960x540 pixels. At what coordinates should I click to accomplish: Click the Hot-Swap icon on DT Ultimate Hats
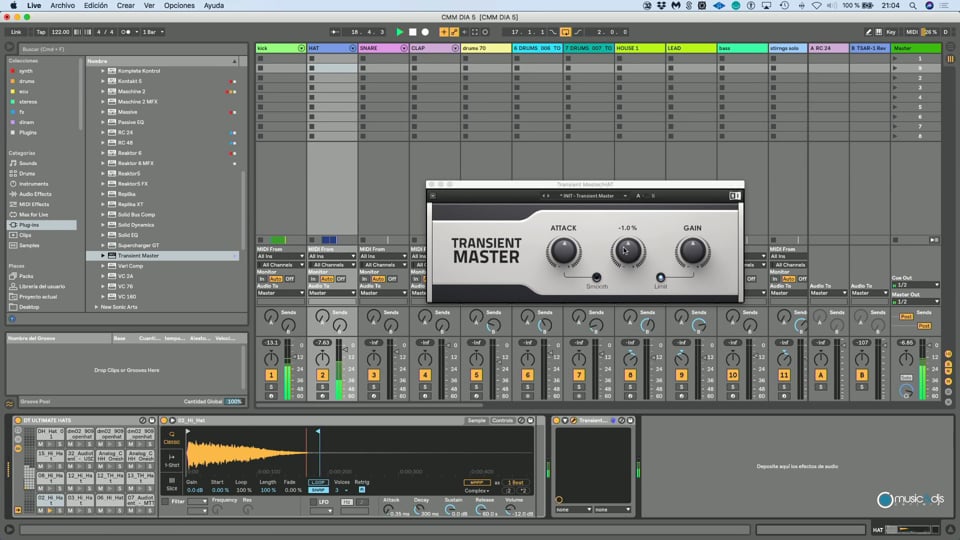(143, 421)
